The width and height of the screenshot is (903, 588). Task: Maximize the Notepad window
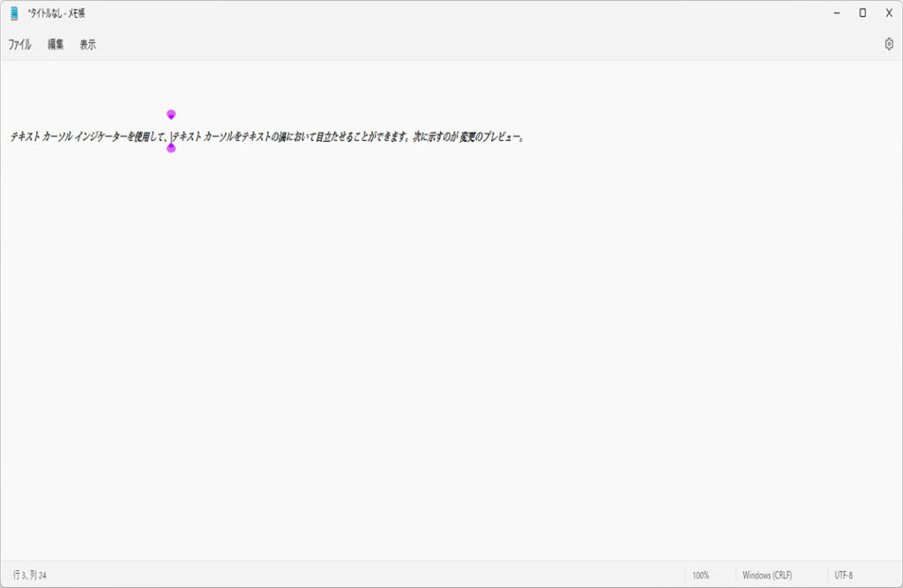click(862, 12)
